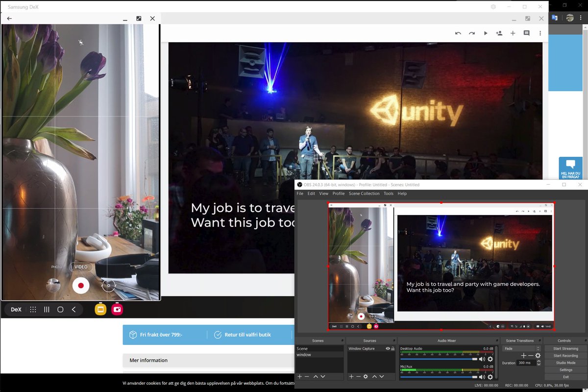Open OBS Settings button
Viewport: 588px width, 392px height.
click(565, 370)
